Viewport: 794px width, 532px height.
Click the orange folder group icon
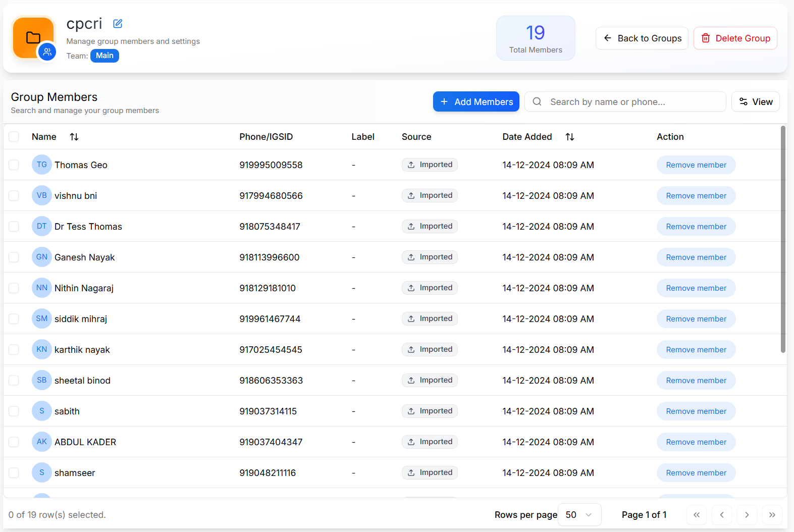tap(33, 38)
